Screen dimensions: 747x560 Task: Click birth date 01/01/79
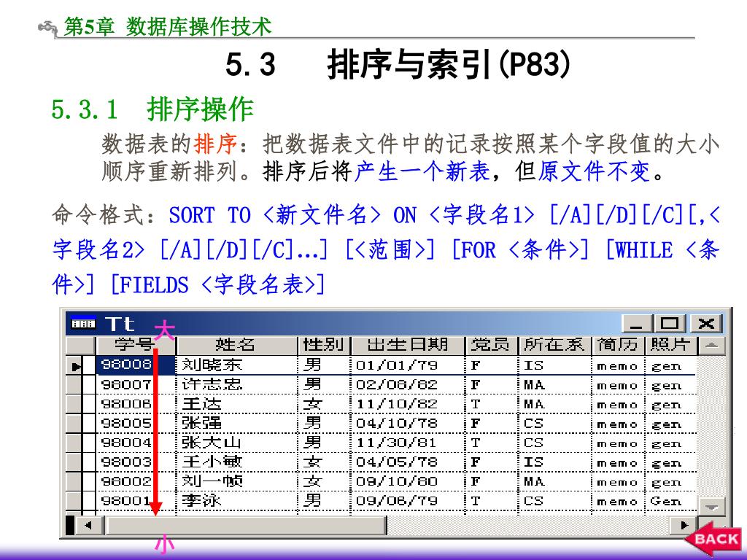(396, 366)
